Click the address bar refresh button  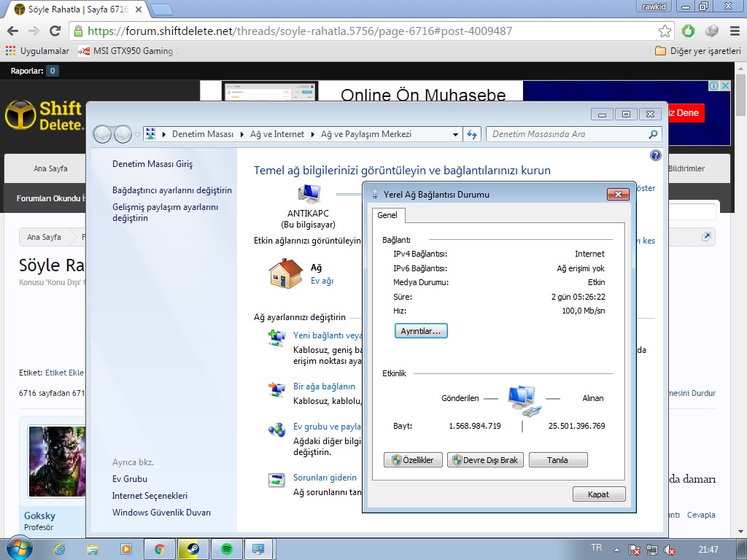[472, 135]
